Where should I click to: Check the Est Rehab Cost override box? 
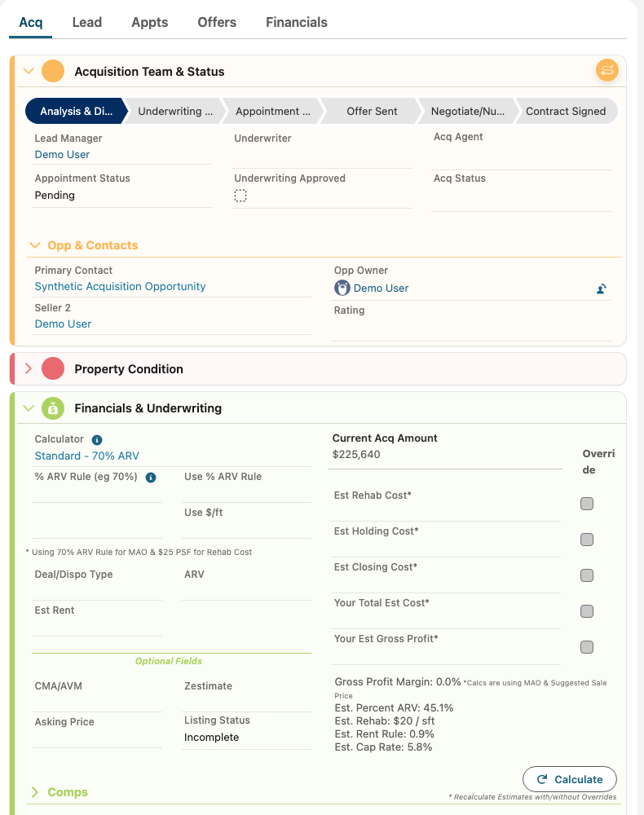[587, 504]
